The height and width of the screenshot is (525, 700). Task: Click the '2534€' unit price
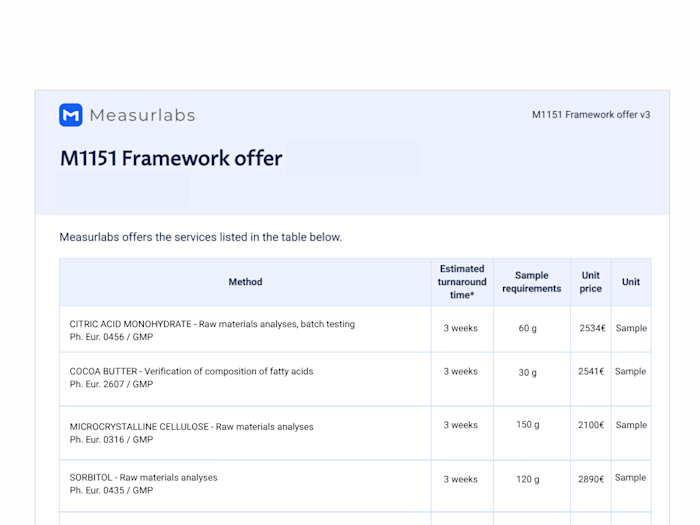pos(592,328)
